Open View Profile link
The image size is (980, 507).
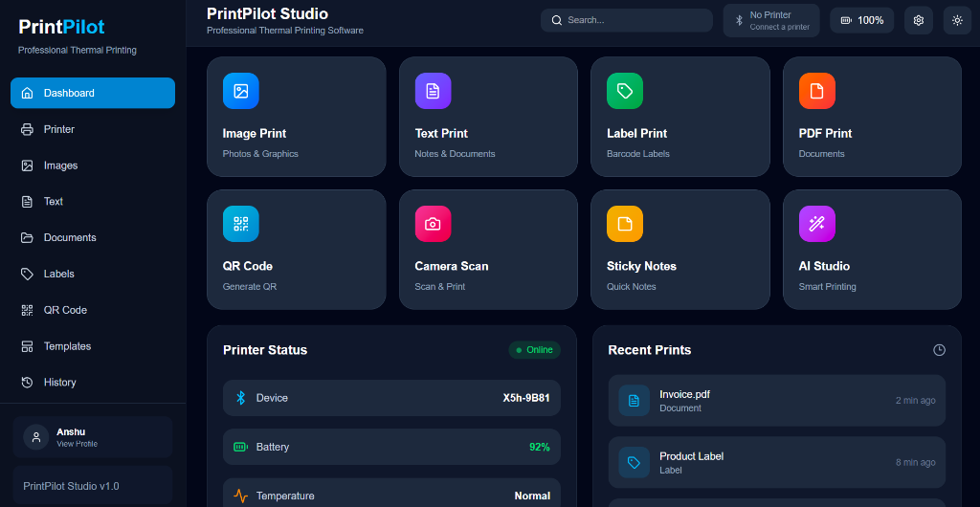pos(77,444)
